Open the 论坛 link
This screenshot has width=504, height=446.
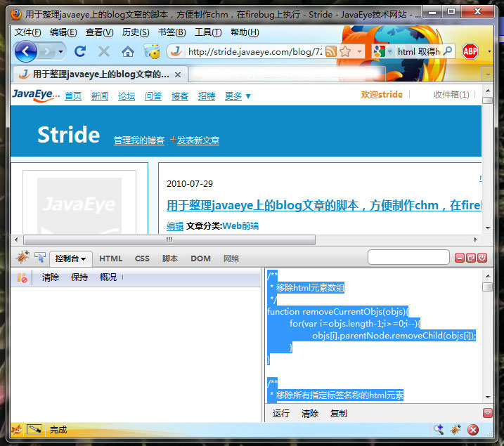click(127, 96)
